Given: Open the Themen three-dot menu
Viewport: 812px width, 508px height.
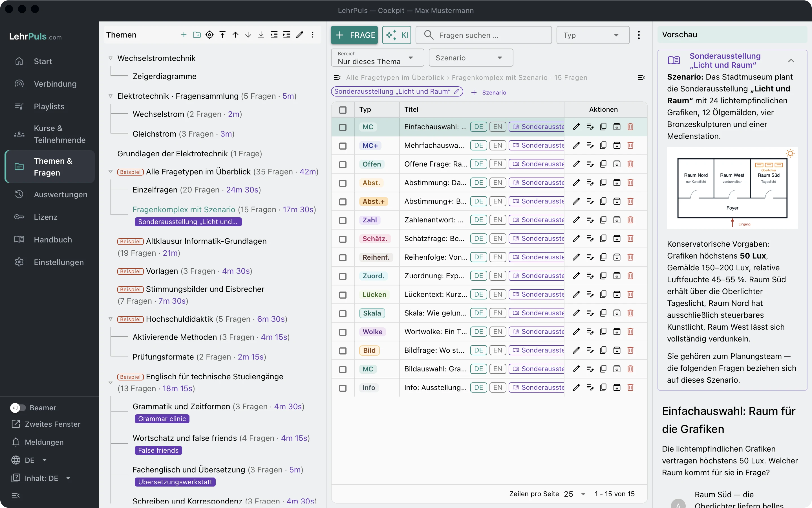Looking at the screenshot, I should (313, 35).
